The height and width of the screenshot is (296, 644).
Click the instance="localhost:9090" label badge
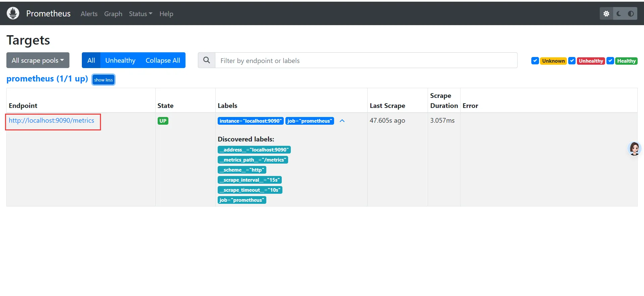pos(251,121)
